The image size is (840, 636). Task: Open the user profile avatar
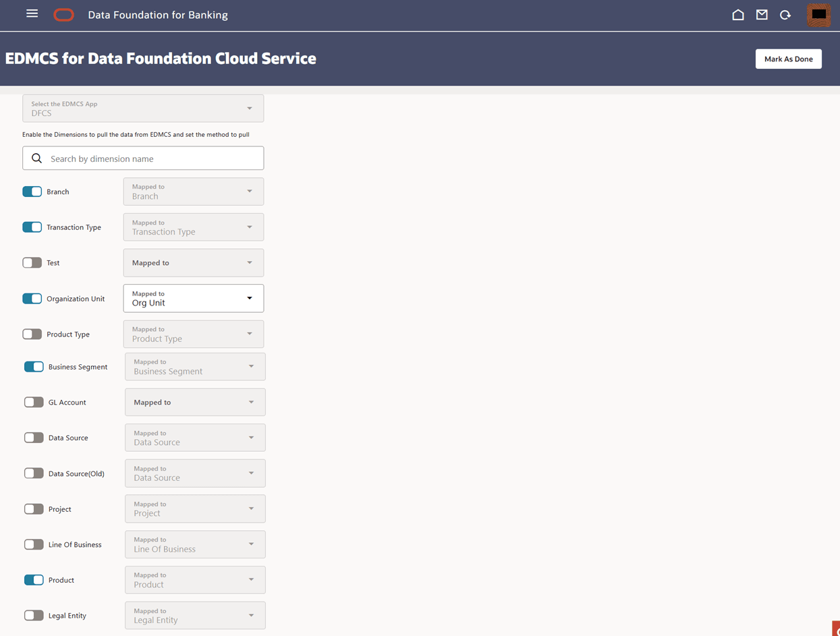[818, 14]
